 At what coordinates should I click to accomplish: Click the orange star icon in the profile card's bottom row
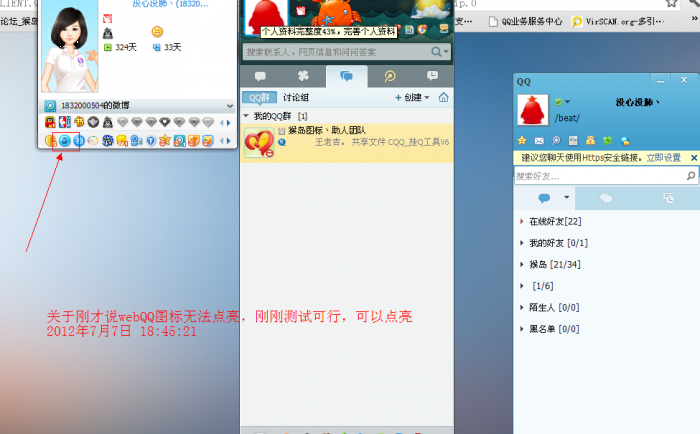point(165,141)
